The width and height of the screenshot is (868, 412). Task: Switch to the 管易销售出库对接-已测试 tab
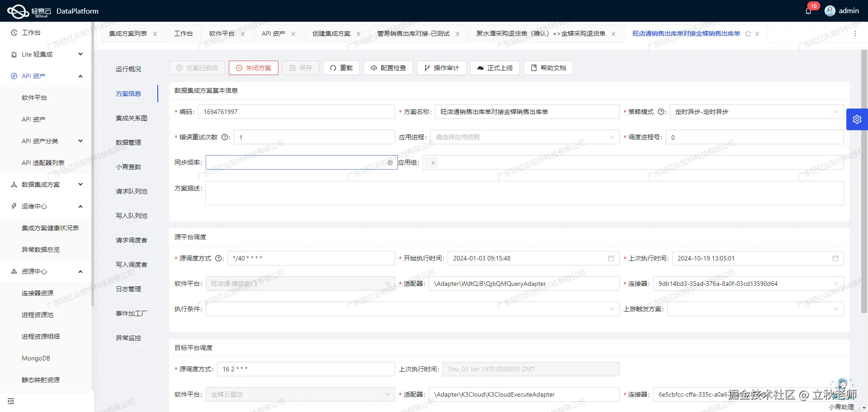pyautogui.click(x=413, y=33)
